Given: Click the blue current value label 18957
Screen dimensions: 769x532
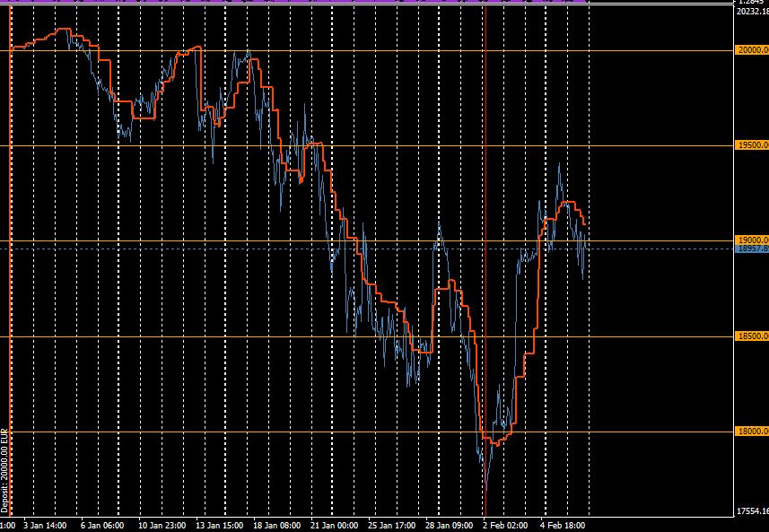Looking at the screenshot, I should pyautogui.click(x=751, y=249).
